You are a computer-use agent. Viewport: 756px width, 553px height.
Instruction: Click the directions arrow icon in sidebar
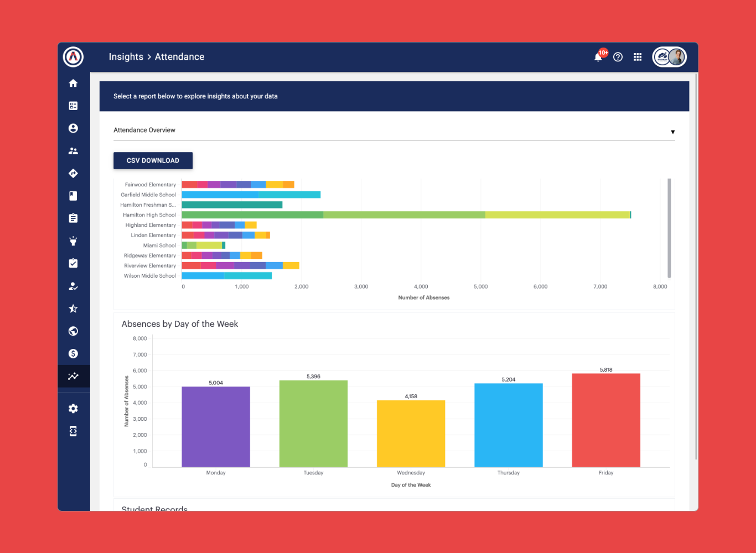tap(73, 174)
